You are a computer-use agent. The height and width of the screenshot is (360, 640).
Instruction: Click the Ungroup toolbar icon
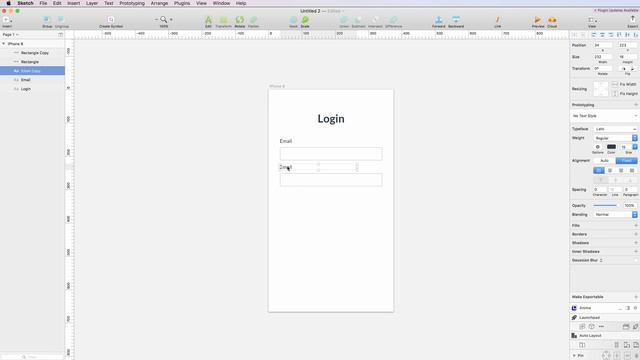coord(62,20)
